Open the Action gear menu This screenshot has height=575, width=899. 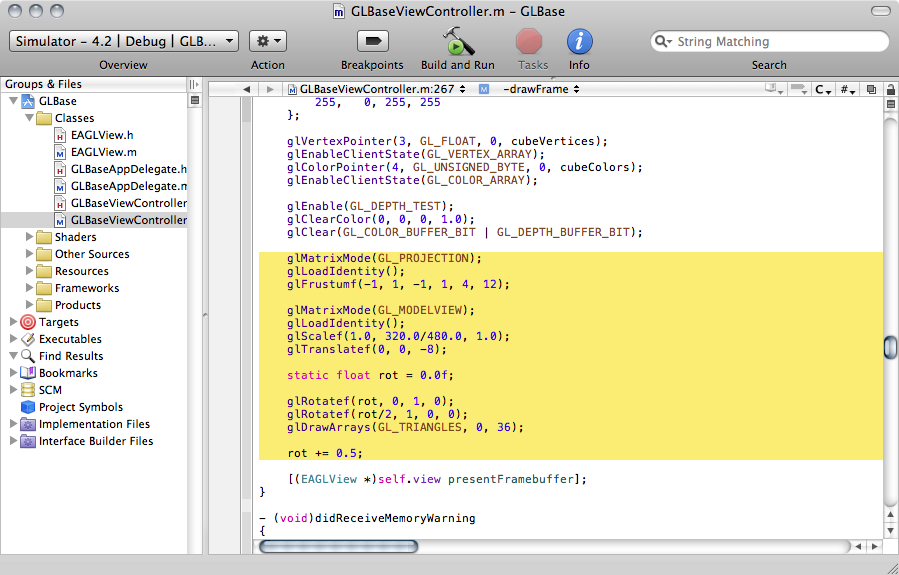tap(268, 41)
